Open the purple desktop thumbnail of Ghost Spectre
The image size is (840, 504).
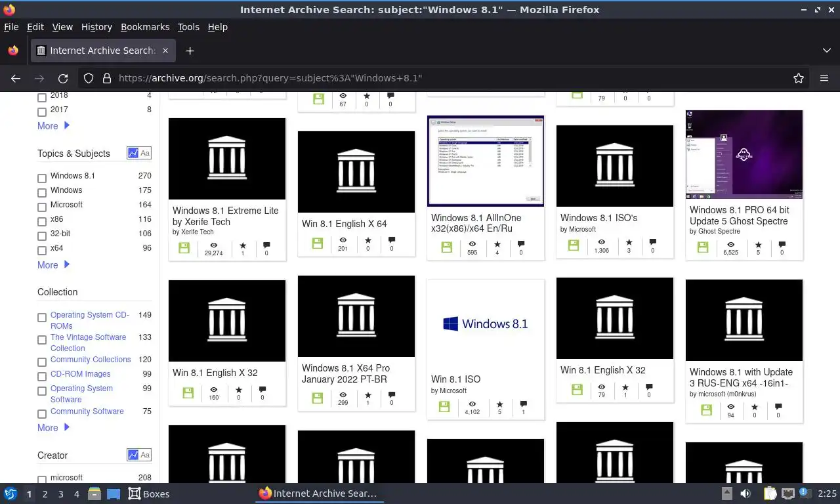point(744,155)
